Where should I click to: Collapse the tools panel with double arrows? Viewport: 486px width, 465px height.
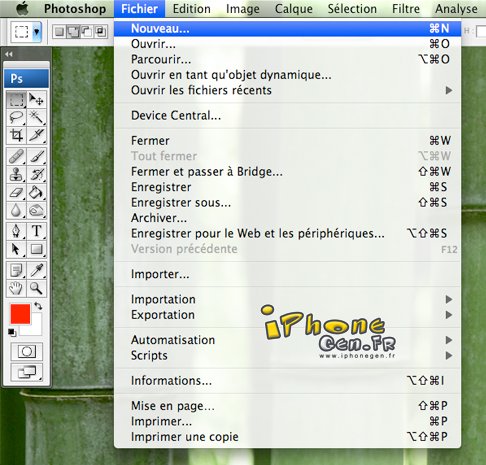pos(9,54)
